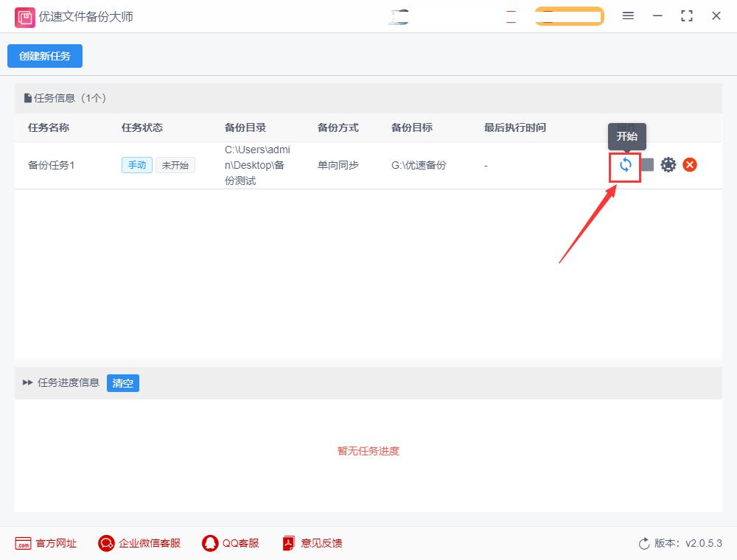
Task: Click the gray stop icon beside the start button
Action: [646, 165]
